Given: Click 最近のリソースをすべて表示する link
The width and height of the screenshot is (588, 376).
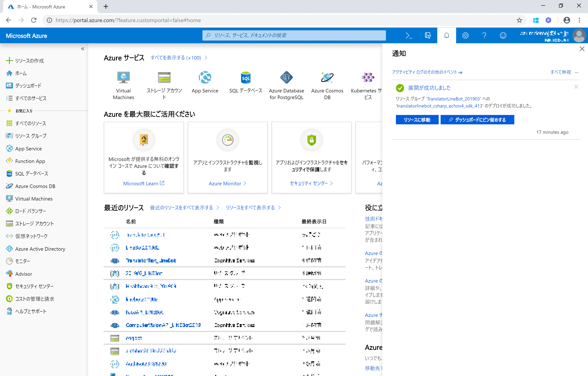Looking at the screenshot, I should 184,208.
